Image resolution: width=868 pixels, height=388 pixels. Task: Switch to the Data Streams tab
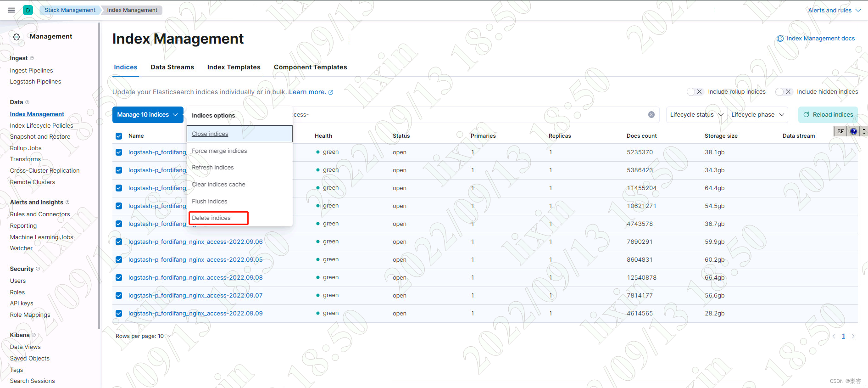pos(172,67)
